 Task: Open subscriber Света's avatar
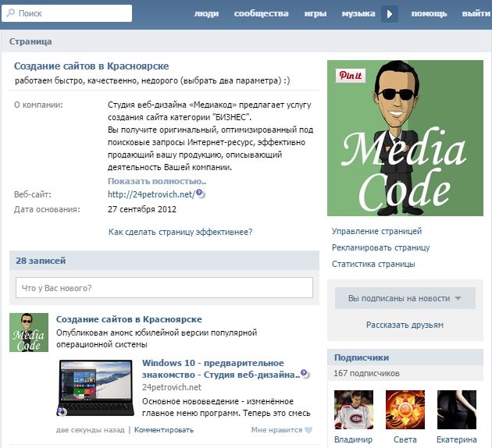[x=405, y=410]
